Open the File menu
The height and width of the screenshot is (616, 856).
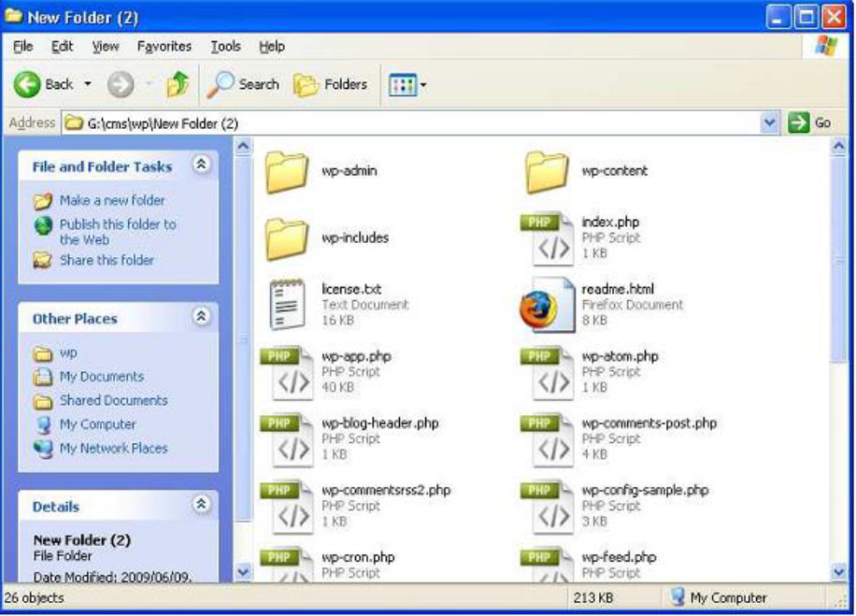(23, 47)
